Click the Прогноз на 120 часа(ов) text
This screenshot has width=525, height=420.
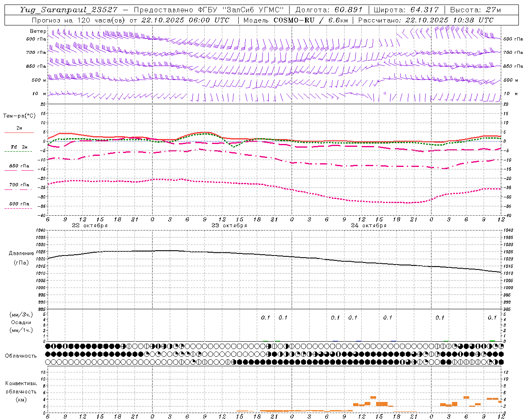(x=79, y=20)
